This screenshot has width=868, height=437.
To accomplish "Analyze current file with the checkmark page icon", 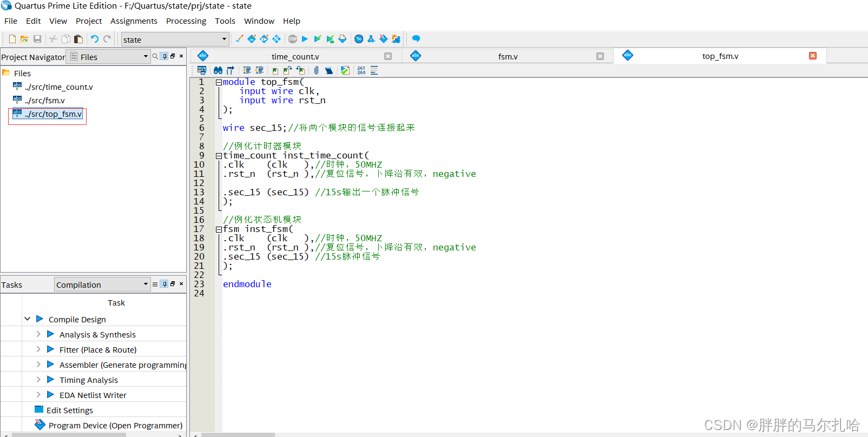I will pos(345,70).
